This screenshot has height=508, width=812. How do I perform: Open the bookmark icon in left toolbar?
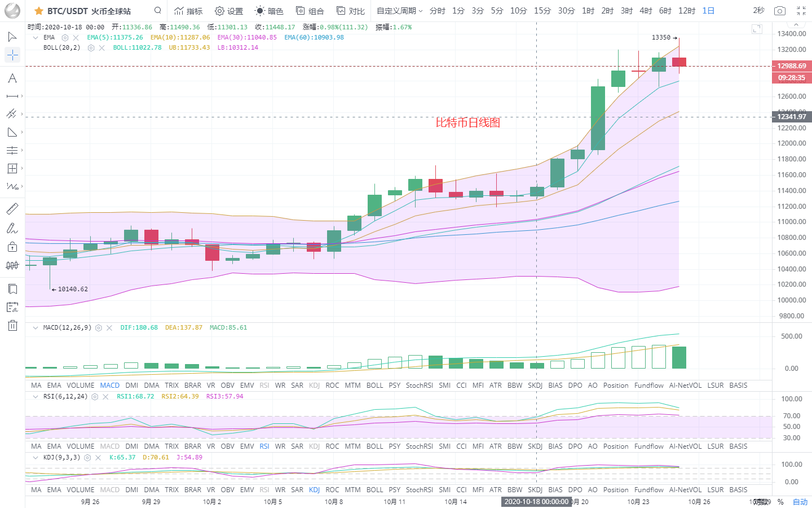pyautogui.click(x=12, y=289)
